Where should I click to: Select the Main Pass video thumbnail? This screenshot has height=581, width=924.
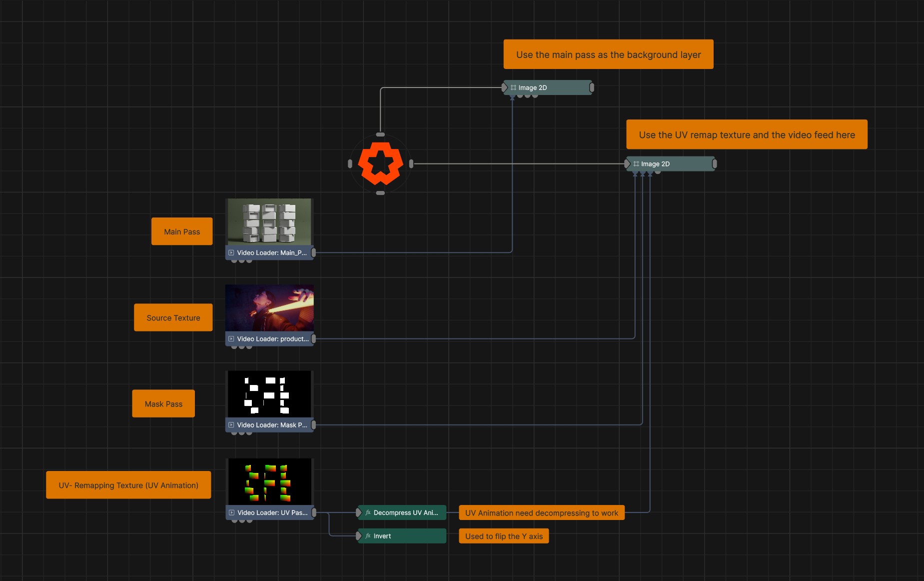point(269,221)
